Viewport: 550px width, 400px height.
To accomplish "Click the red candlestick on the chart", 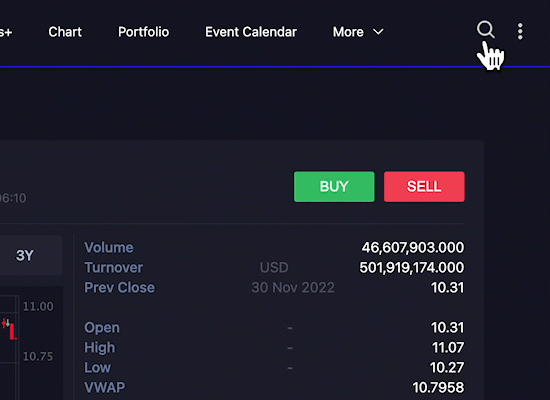I will pos(13,331).
